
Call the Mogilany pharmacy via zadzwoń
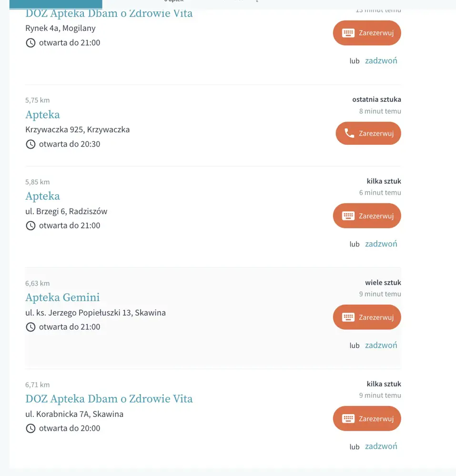pyautogui.click(x=381, y=61)
